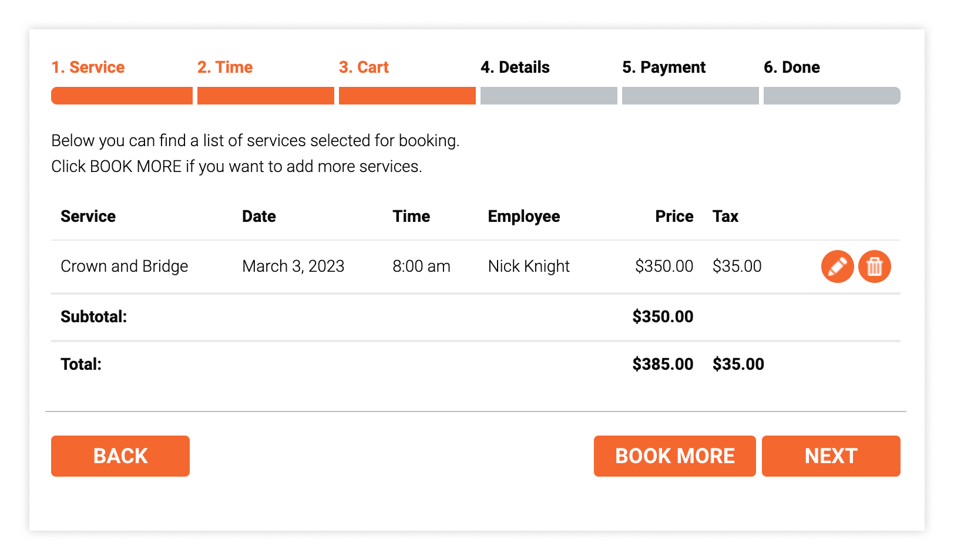Click the BOOK MORE button
This screenshot has height=560, width=954.
coord(674,456)
